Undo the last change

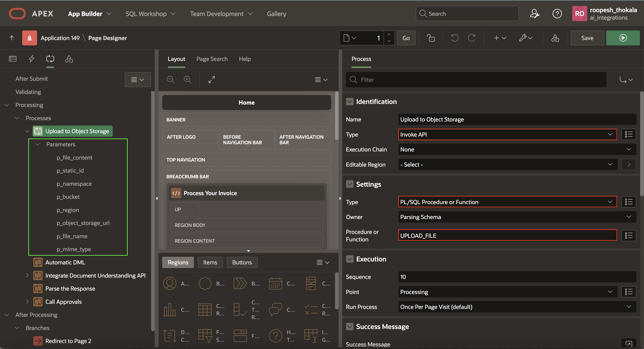[x=455, y=38]
